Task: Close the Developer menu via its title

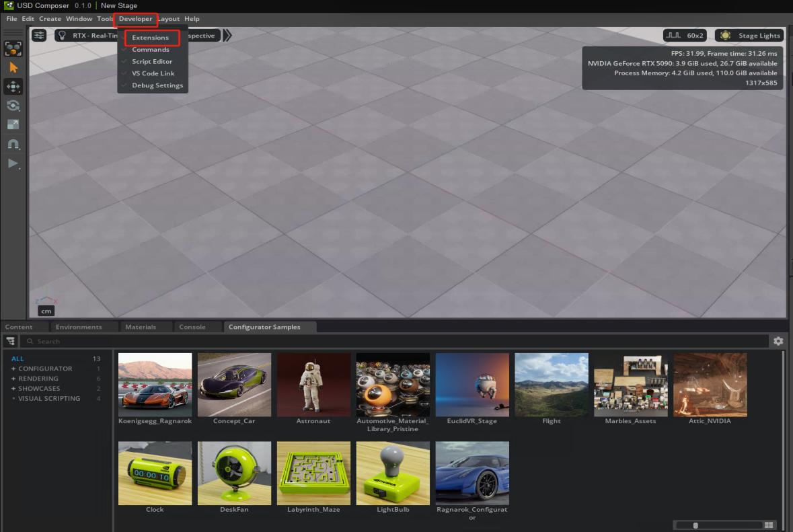Action: pos(136,19)
